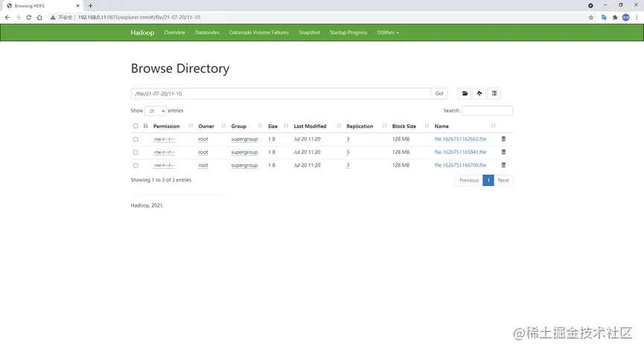
Task: Sort table by Size column header
Action: pos(272,126)
